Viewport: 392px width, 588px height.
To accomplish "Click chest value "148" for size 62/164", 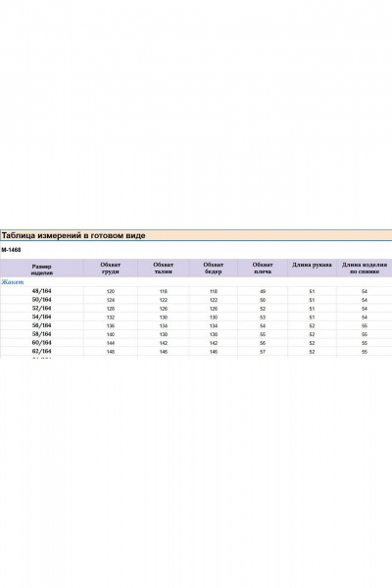I will pyautogui.click(x=111, y=352).
